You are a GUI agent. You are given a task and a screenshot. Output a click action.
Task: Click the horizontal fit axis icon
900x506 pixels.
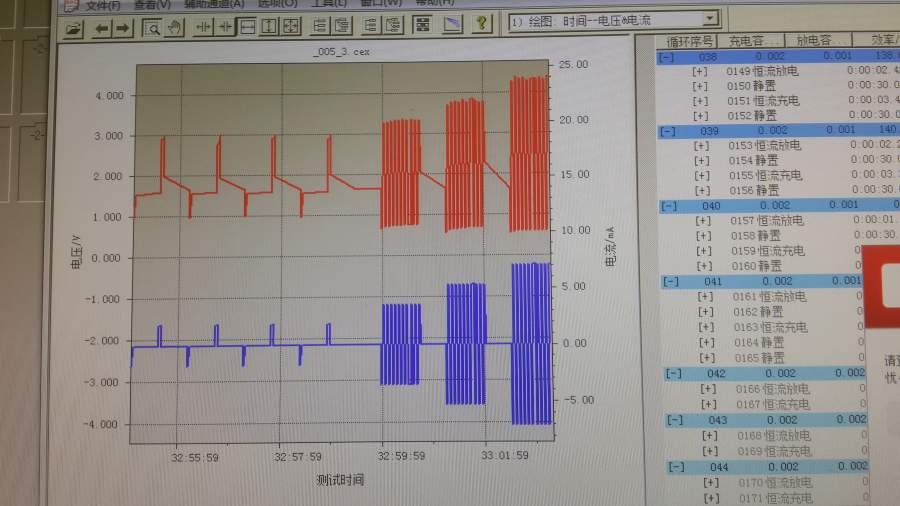click(x=247, y=26)
